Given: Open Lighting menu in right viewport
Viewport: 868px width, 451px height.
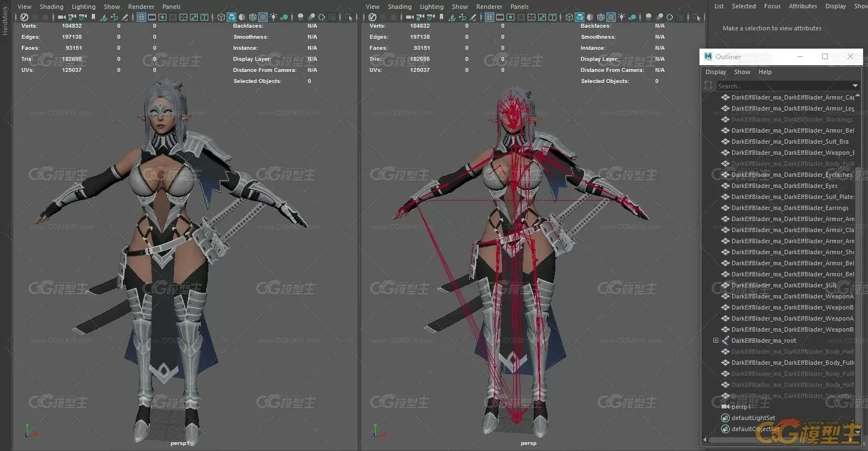Looking at the screenshot, I should coord(432,7).
